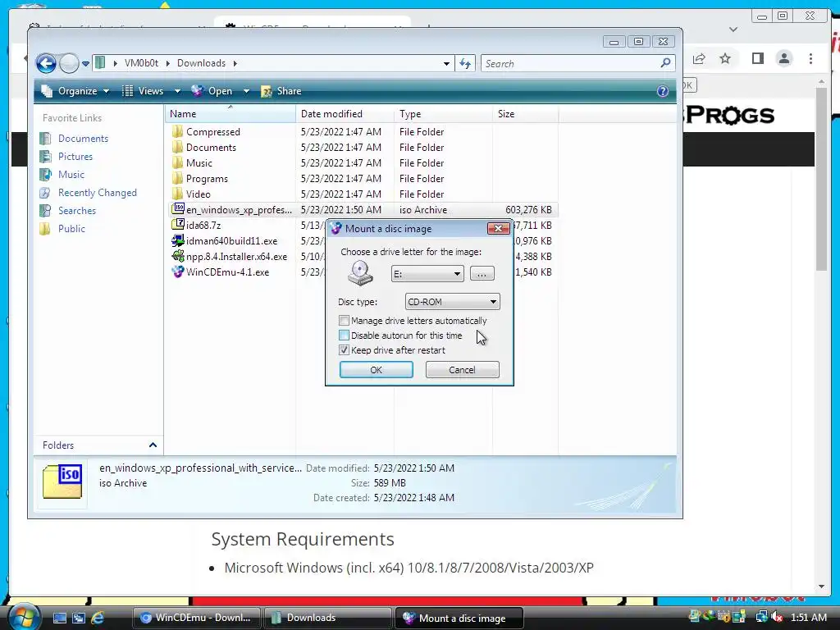The height and width of the screenshot is (630, 840).
Task: Select the Video folder icon
Action: point(177,194)
